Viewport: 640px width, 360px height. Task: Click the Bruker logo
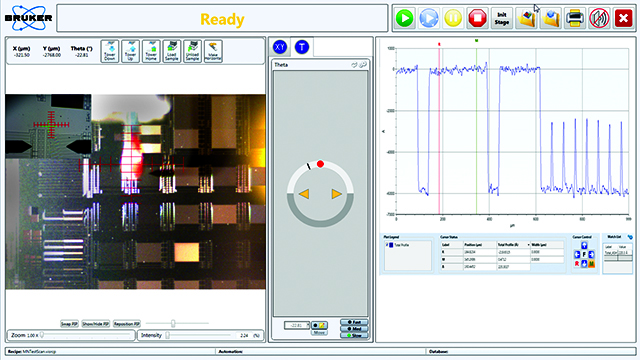pyautogui.click(x=28, y=18)
